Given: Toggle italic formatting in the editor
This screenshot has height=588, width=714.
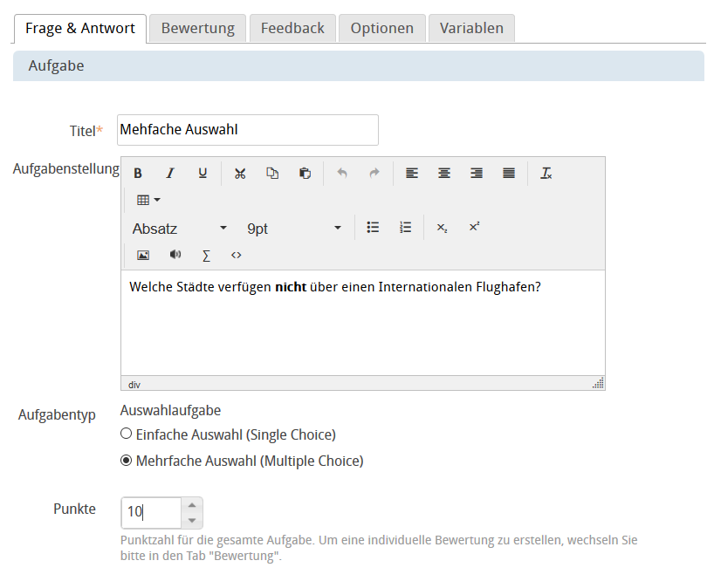Looking at the screenshot, I should (x=170, y=174).
